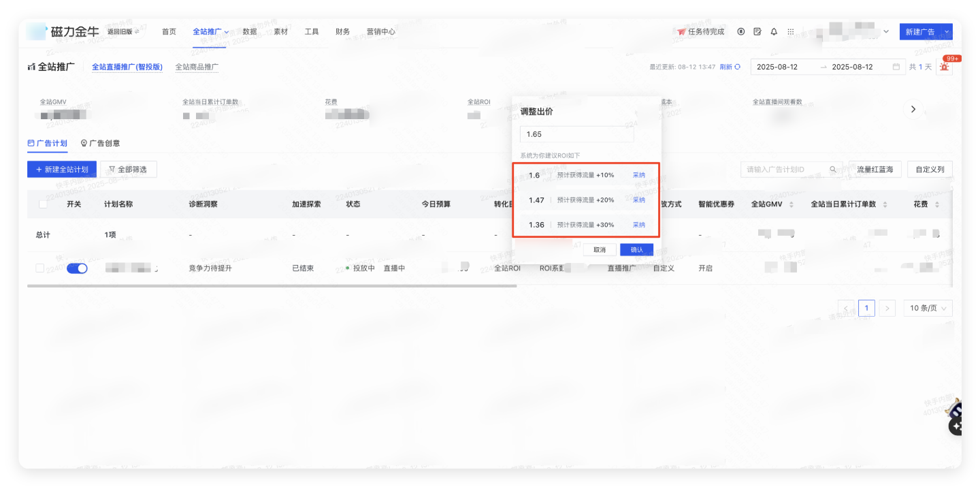The image size is (980, 487).
Task: Toggle the ad plan on/off switch
Action: coord(77,268)
